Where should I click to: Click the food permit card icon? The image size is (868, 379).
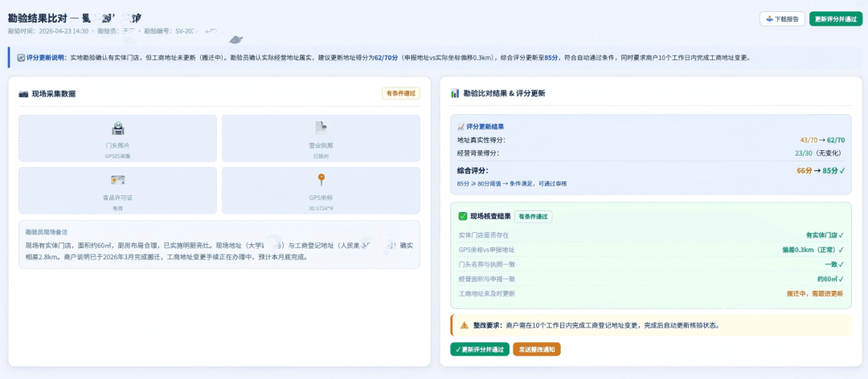117,181
